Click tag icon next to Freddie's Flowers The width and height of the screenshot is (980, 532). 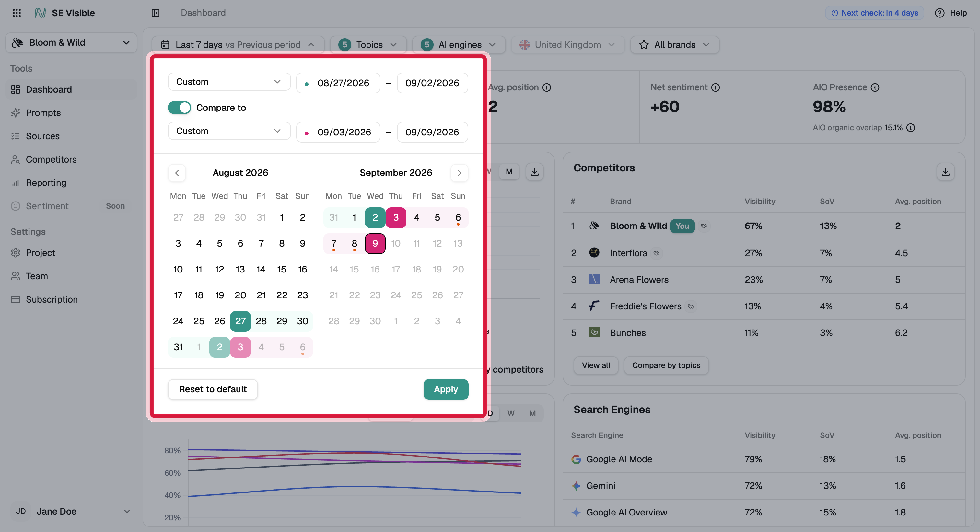[x=691, y=306]
